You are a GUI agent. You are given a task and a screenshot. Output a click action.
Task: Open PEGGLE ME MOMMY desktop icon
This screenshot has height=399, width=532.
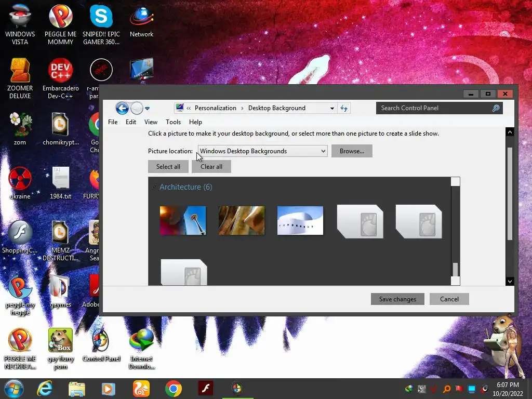coord(60,25)
